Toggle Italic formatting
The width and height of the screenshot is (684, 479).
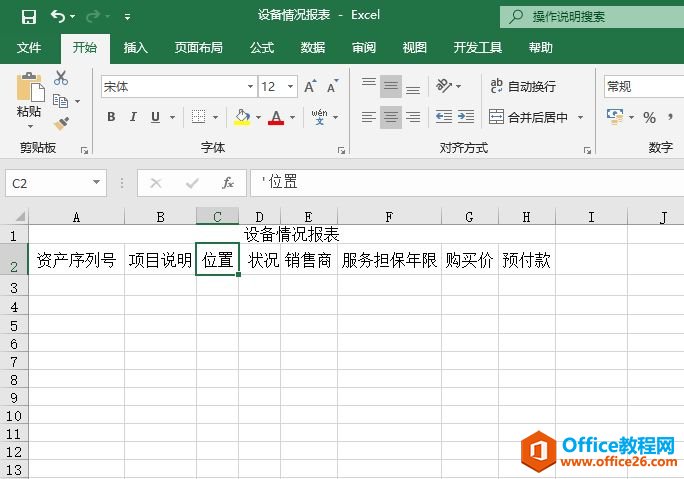coord(133,117)
